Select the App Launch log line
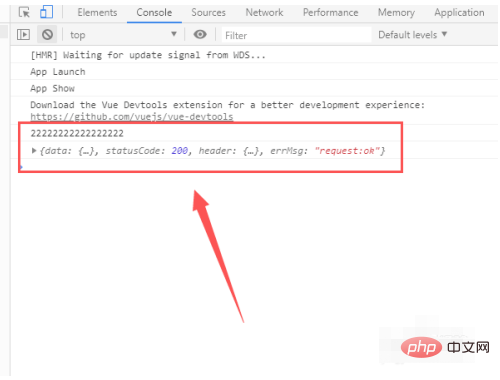Screen dimensions: 500x380 [58, 72]
